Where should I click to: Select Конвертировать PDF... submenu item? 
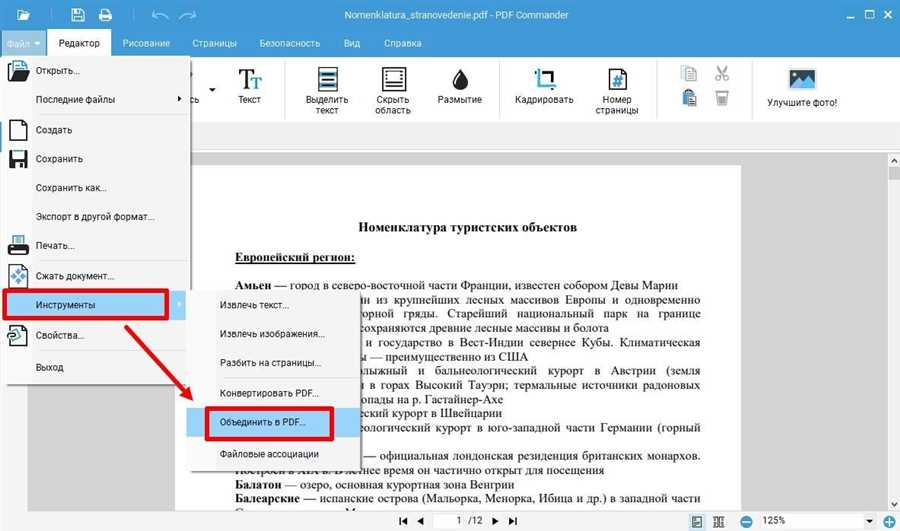pos(273,393)
